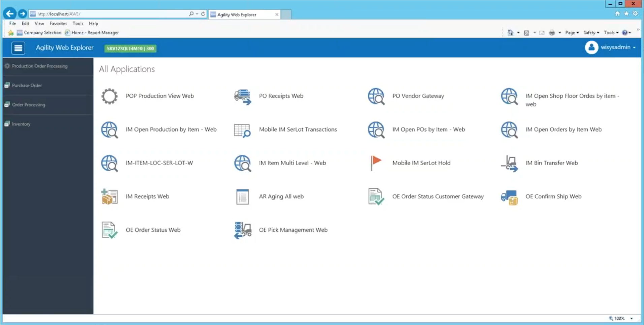Open the IM Bin Transfer Web label
644x325 pixels.
point(552,163)
